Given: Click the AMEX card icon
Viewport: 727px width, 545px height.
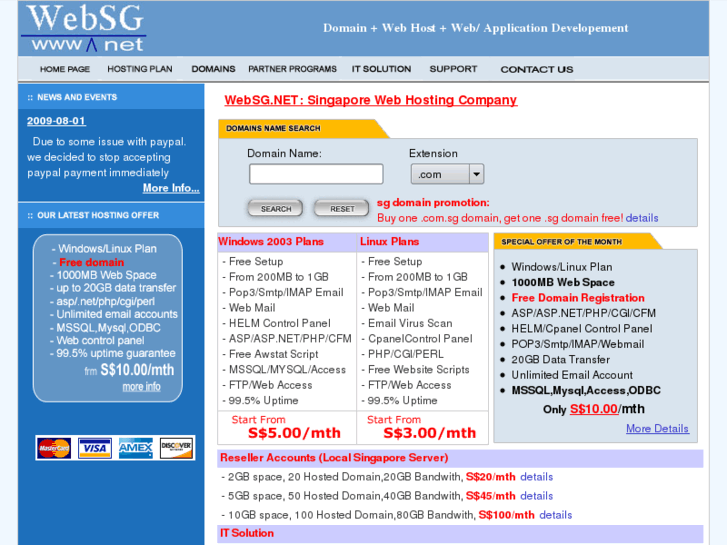Looking at the screenshot, I should pyautogui.click(x=135, y=448).
